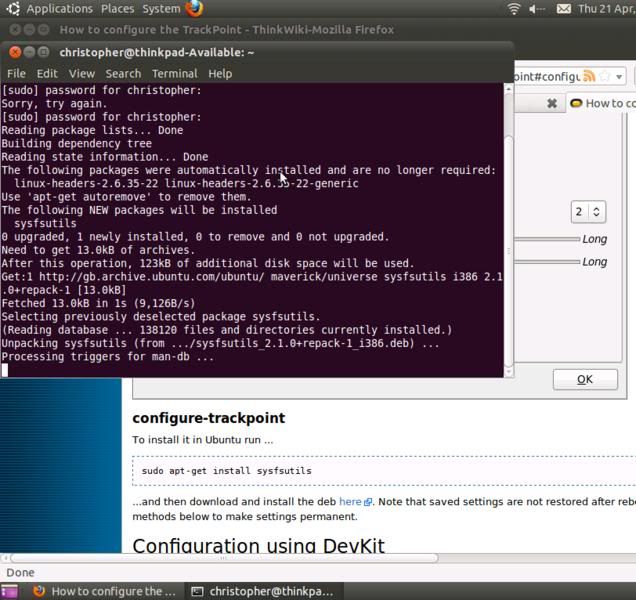The width and height of the screenshot is (636, 600).
Task: Expand the Firefox address bar history dropdown
Action: 619,76
